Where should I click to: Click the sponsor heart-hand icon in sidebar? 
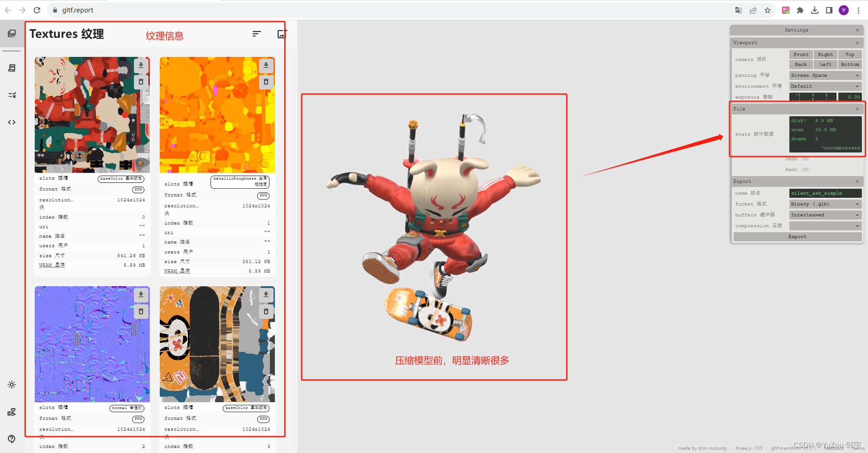[12, 412]
